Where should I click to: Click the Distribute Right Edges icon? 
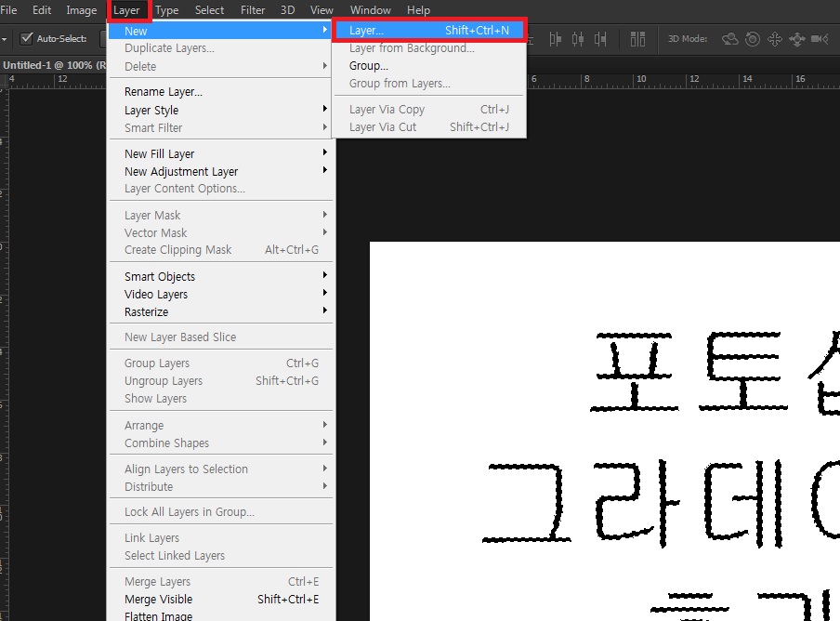pos(600,39)
